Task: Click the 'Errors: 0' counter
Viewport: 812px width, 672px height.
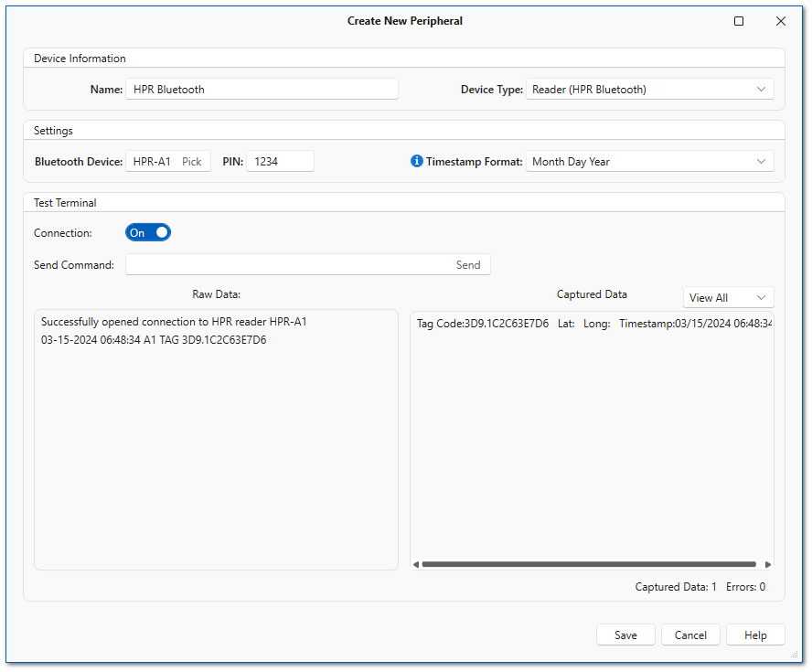Action: [746, 587]
